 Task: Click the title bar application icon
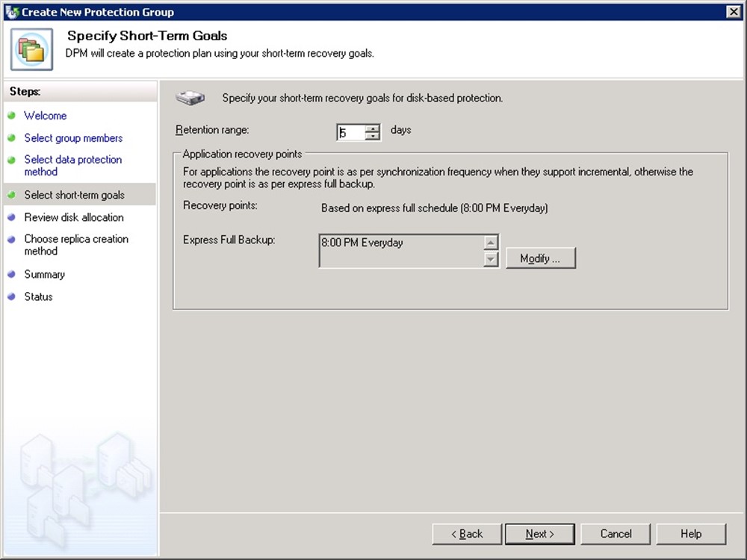(11, 12)
